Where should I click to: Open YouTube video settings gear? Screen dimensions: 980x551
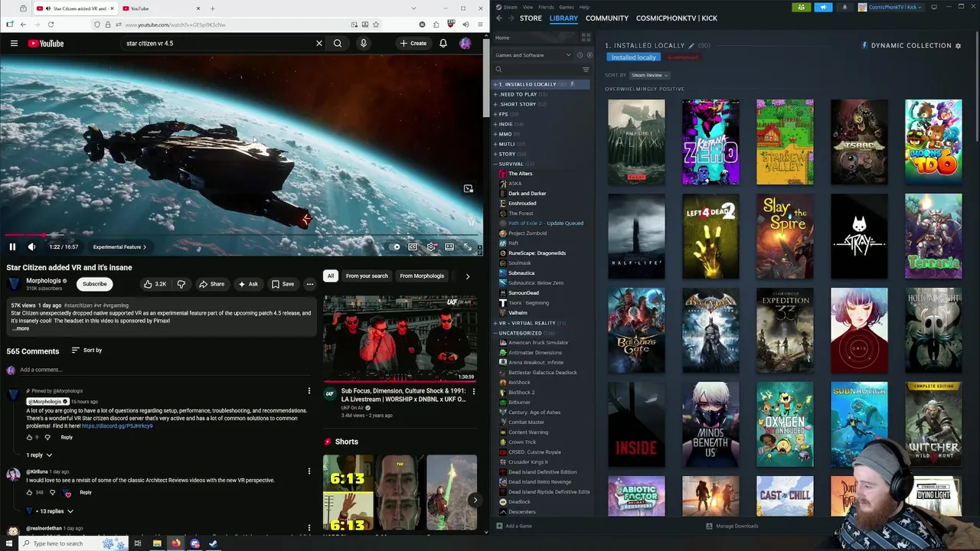[x=431, y=246]
